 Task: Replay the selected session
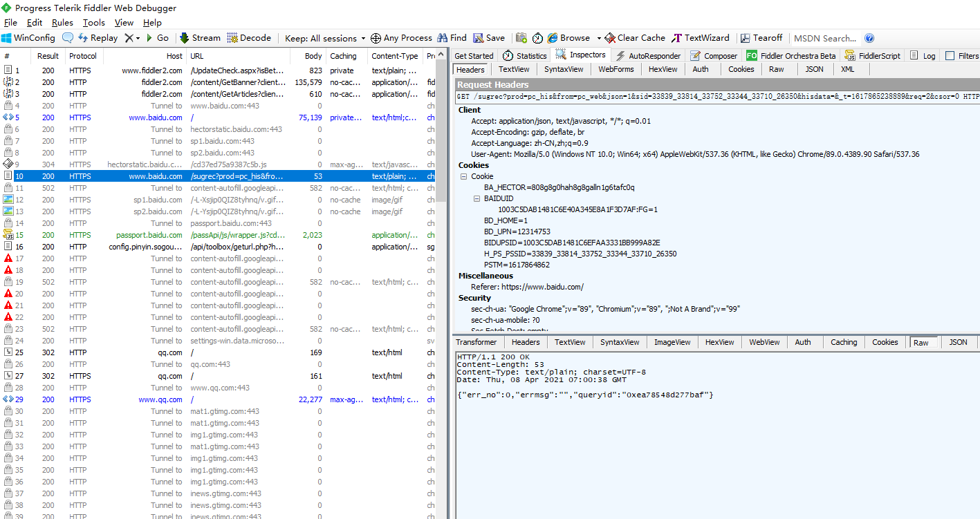pyautogui.click(x=98, y=38)
